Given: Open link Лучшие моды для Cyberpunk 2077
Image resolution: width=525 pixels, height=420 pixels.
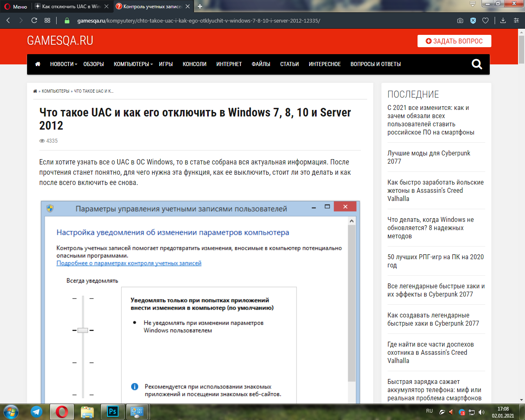Looking at the screenshot, I should pos(429,157).
